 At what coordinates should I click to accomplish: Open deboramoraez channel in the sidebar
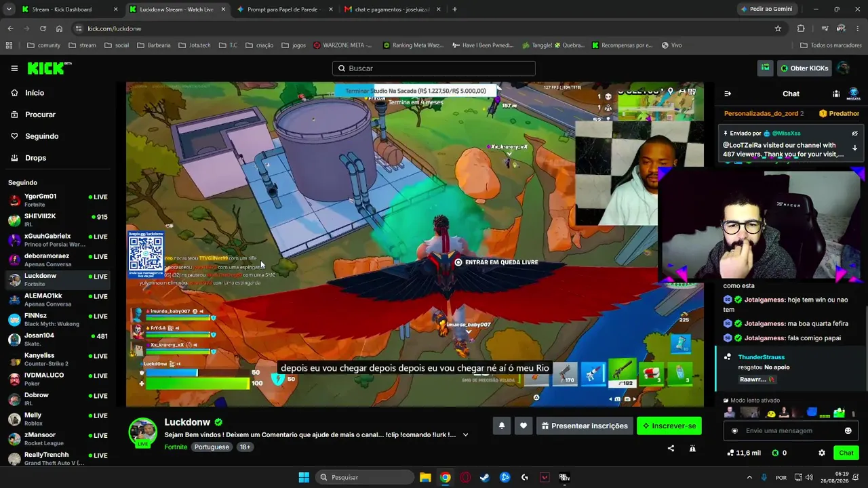[x=57, y=260]
